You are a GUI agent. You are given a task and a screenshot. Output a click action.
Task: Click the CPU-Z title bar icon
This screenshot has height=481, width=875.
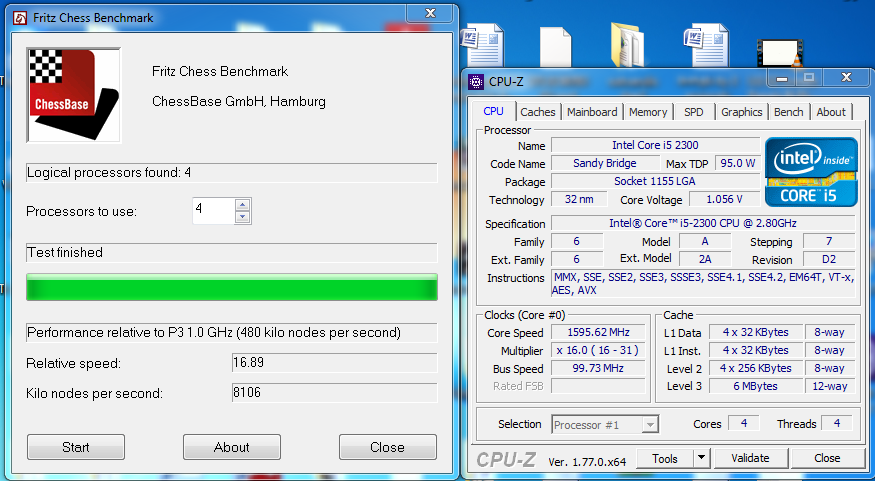[x=476, y=81]
